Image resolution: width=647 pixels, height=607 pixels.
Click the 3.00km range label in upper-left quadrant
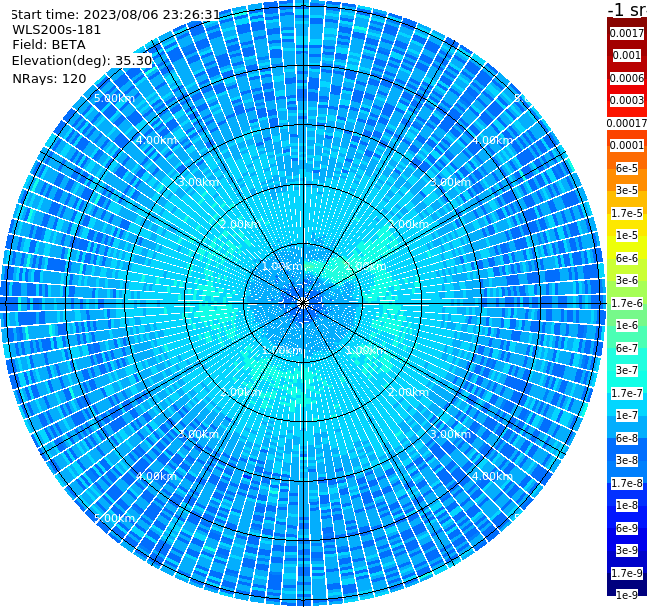pyautogui.click(x=198, y=182)
